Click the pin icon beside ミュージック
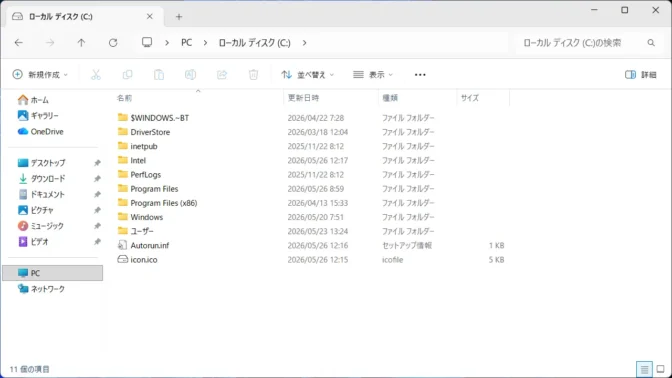Image resolution: width=672 pixels, height=378 pixels. (97, 226)
